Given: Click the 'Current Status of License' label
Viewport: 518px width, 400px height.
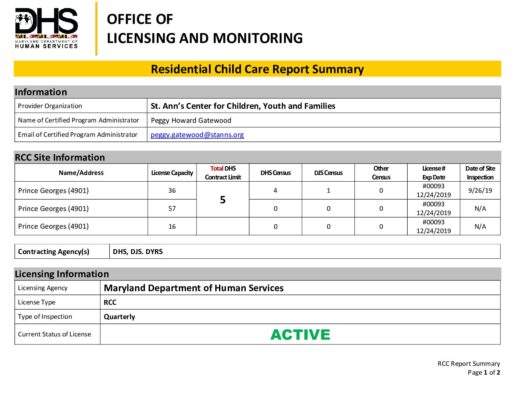Looking at the screenshot, I should point(54,334).
